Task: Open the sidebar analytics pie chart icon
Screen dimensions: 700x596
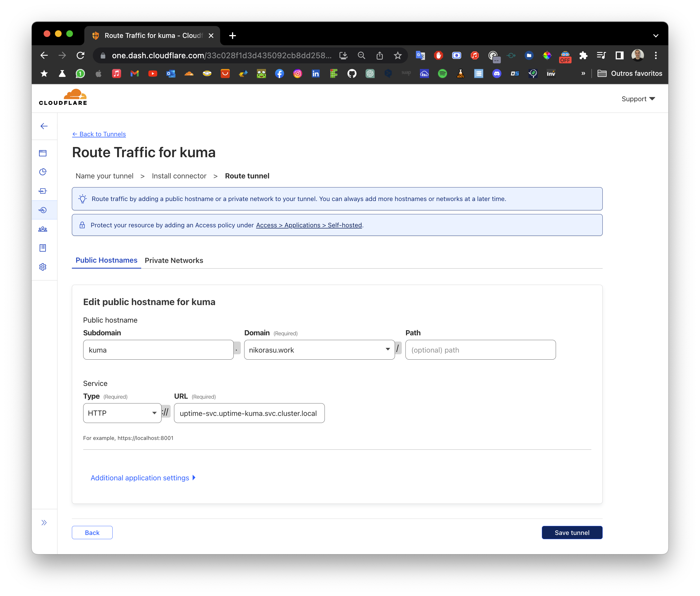Action: 43,172
